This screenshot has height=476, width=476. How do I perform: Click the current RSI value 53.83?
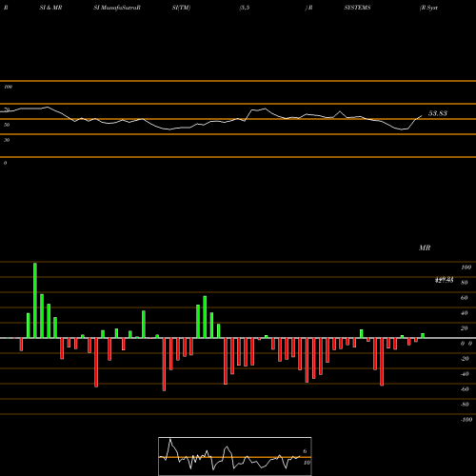point(438,113)
